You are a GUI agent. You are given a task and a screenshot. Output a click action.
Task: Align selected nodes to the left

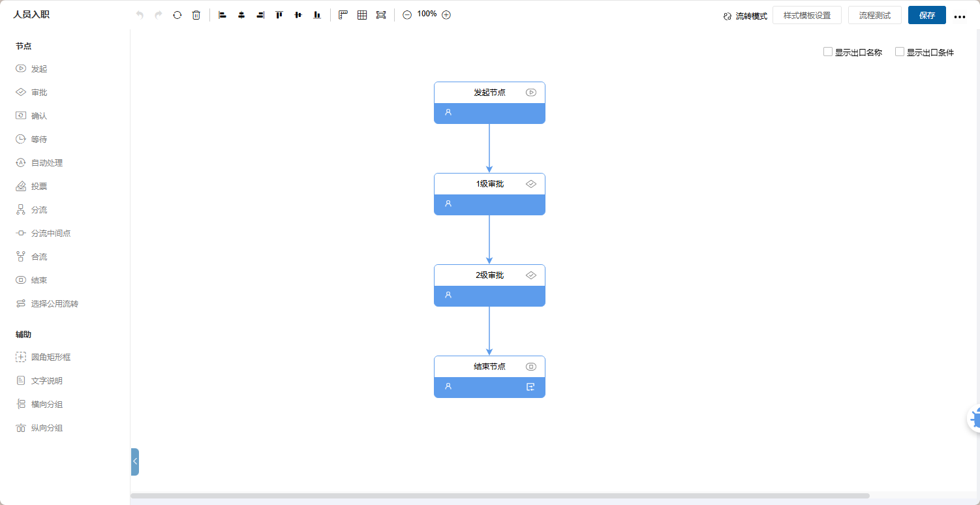click(x=222, y=15)
